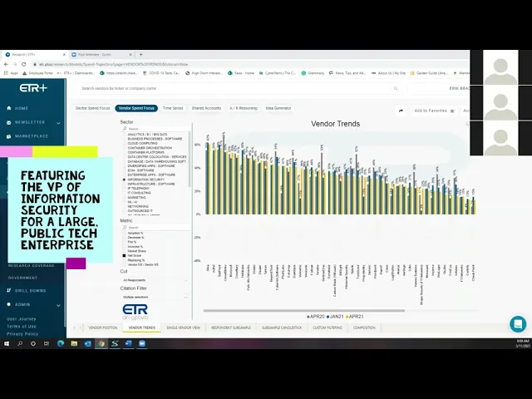The image size is (532, 399).
Task: Select the ML / AI sector option
Action: tap(132, 202)
